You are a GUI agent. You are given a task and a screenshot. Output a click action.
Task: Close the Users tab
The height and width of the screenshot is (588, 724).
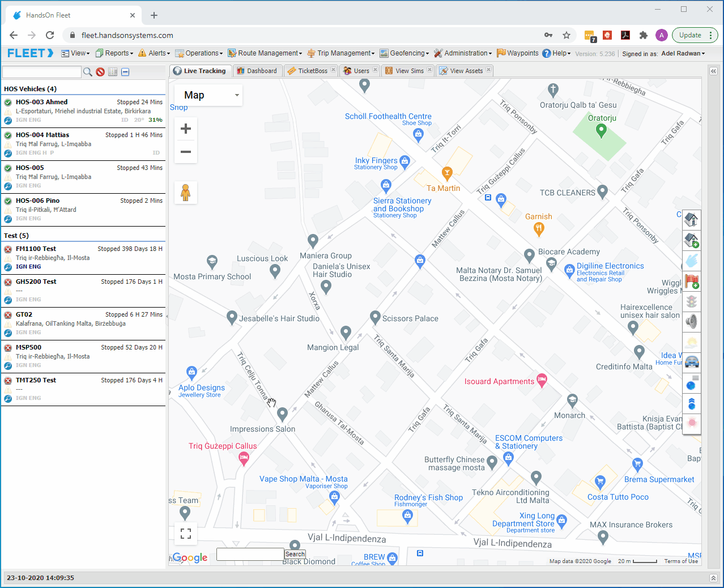(375, 70)
